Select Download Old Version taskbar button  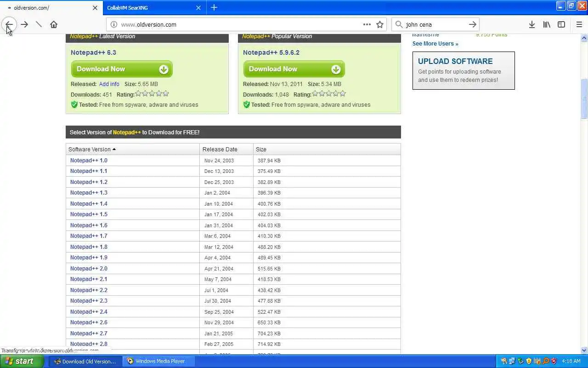point(85,361)
